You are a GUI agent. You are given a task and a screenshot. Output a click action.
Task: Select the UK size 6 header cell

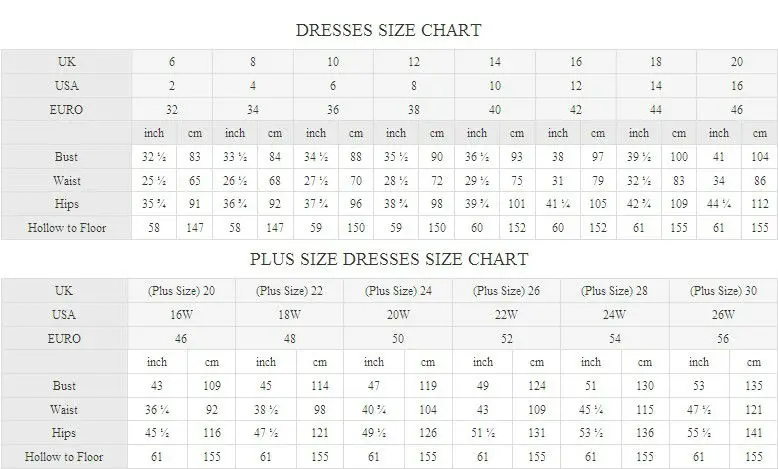pyautogui.click(x=172, y=62)
